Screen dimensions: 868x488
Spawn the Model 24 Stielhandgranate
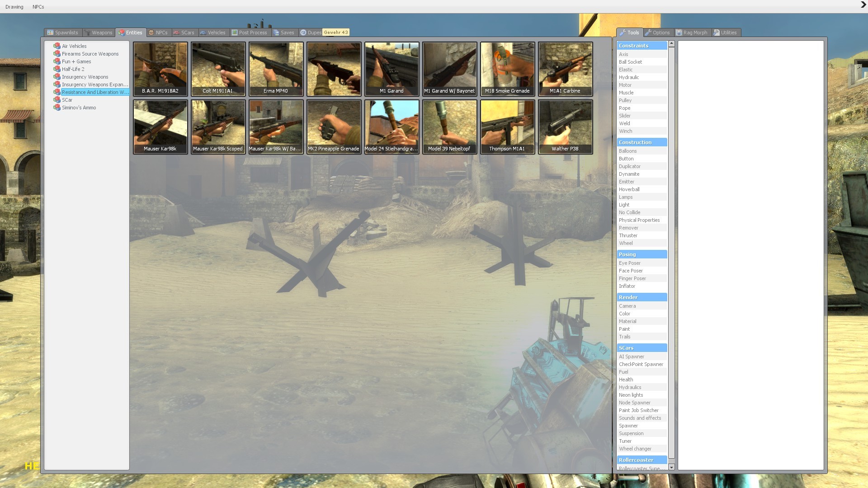pyautogui.click(x=392, y=127)
